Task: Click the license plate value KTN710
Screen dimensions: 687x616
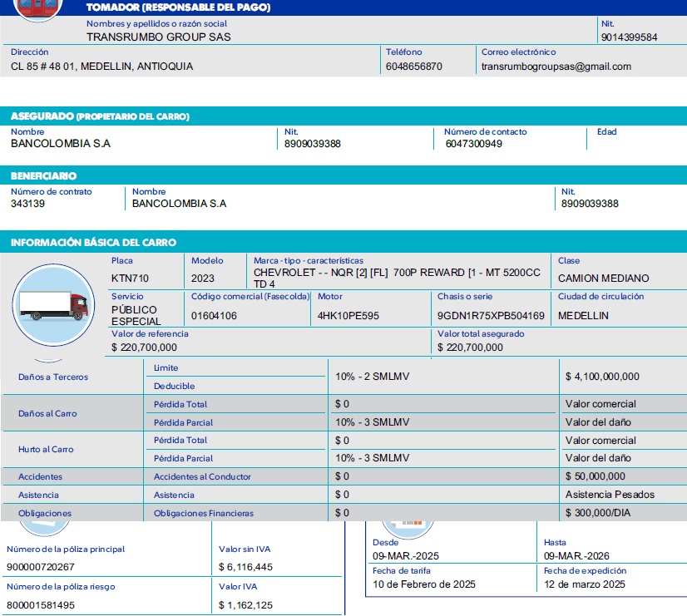Action: pyautogui.click(x=130, y=278)
